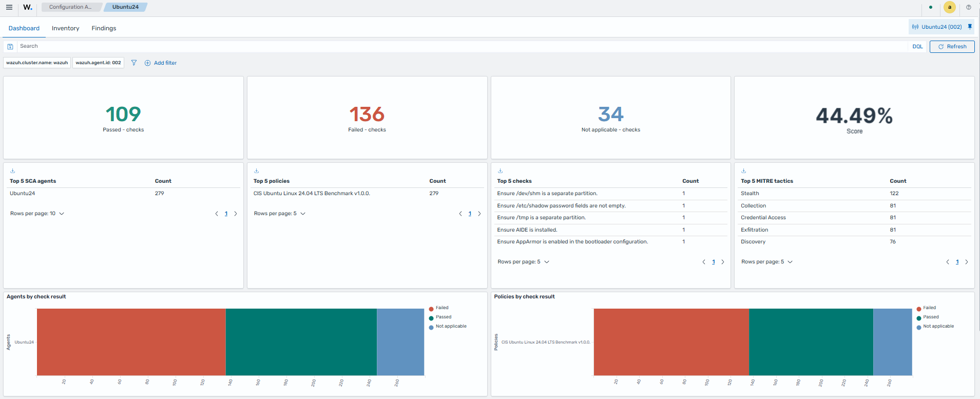Screen dimensions: 980x399
Task: Click Not applicable swatch in Policies by check result legend
Action: 919,327
